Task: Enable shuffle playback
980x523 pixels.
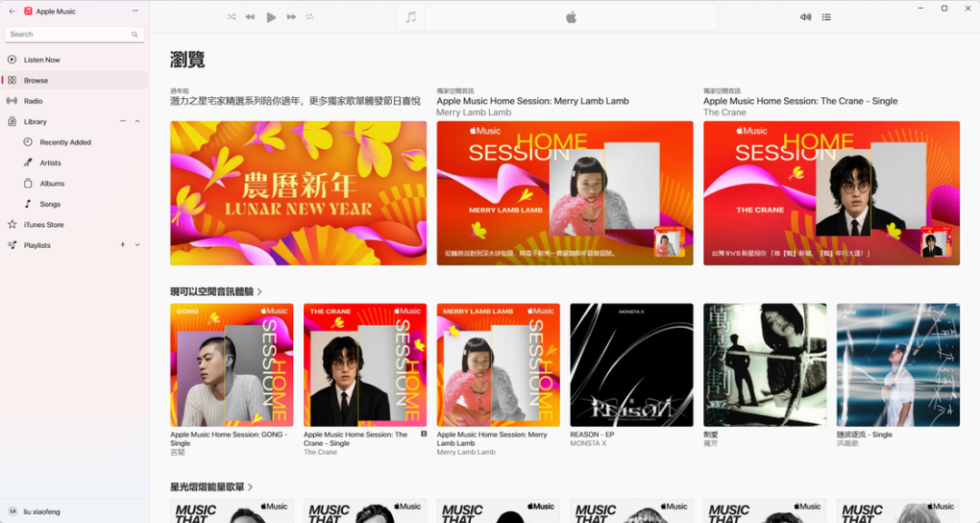Action: pyautogui.click(x=231, y=15)
